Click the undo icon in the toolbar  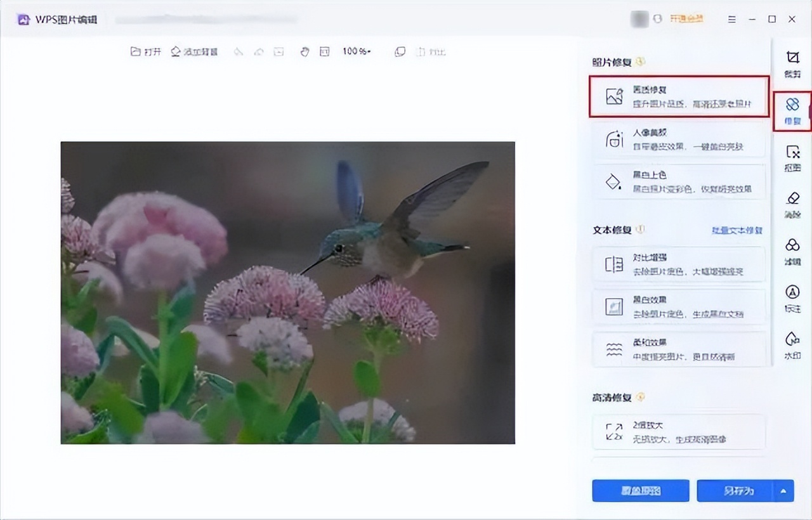click(x=239, y=52)
